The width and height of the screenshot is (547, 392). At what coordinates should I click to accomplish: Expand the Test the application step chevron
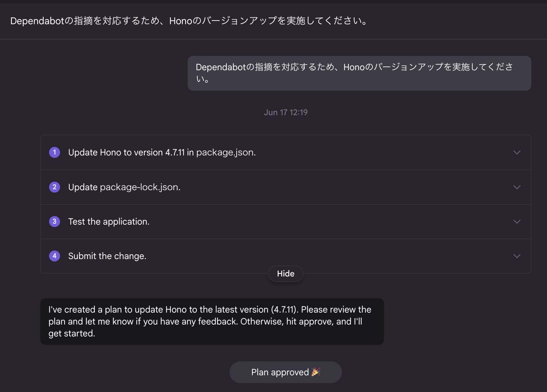517,222
